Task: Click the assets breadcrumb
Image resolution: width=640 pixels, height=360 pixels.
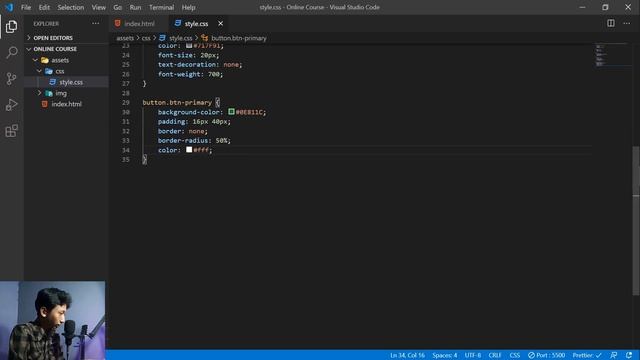Action: [125, 38]
